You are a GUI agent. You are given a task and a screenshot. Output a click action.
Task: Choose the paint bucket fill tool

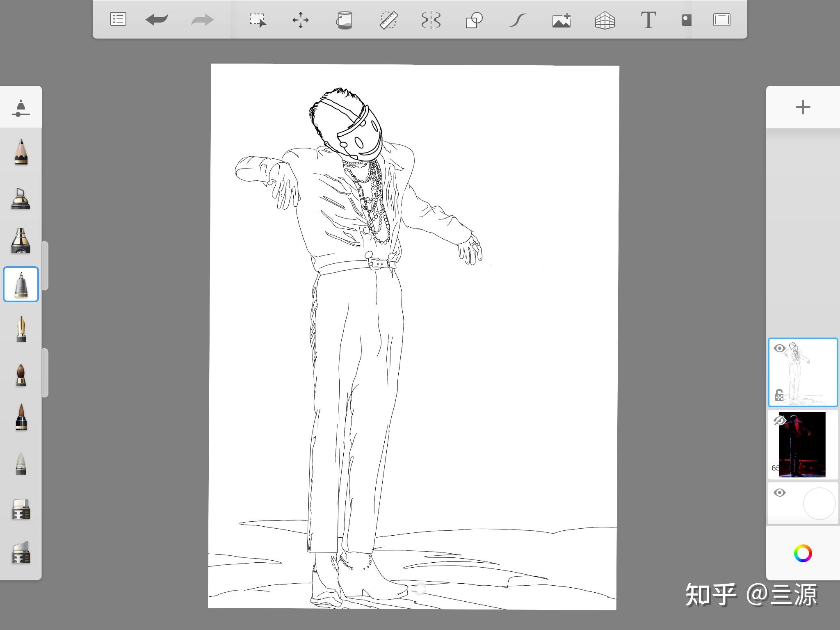point(344,20)
